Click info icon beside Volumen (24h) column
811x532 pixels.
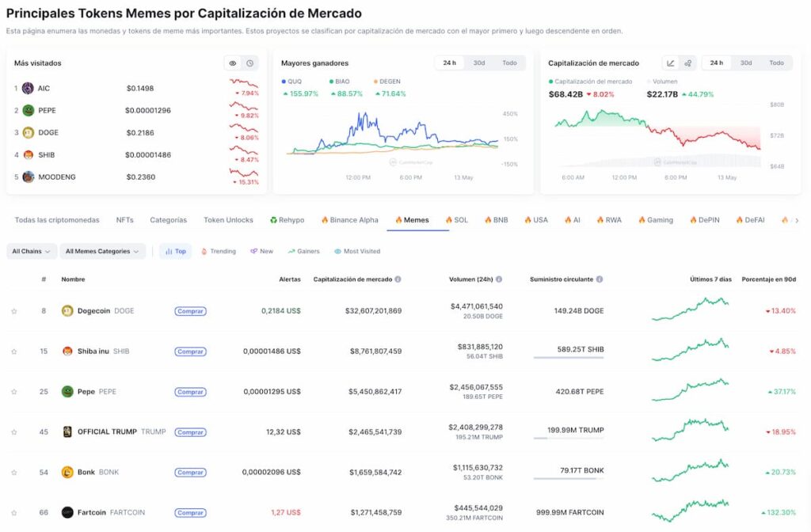tap(499, 279)
